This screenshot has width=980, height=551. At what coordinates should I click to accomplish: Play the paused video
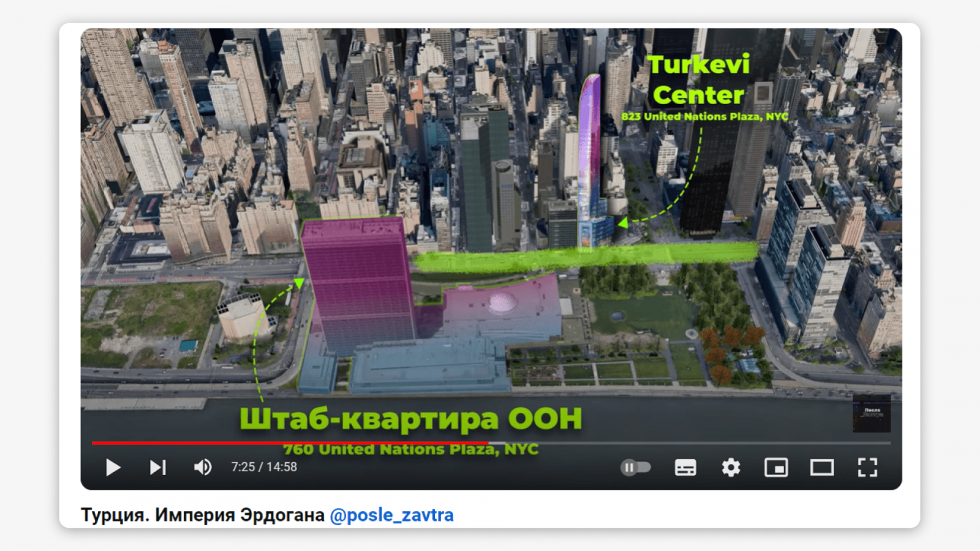tap(113, 468)
